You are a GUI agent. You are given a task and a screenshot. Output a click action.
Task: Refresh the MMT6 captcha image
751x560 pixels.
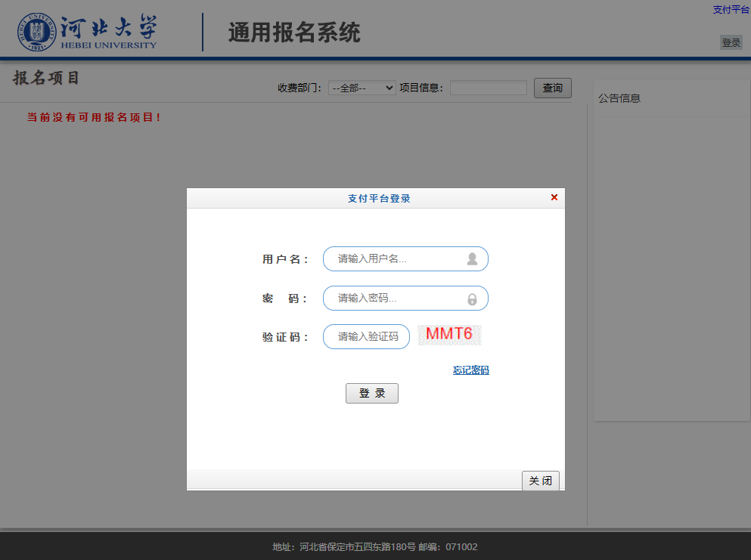pyautogui.click(x=449, y=335)
